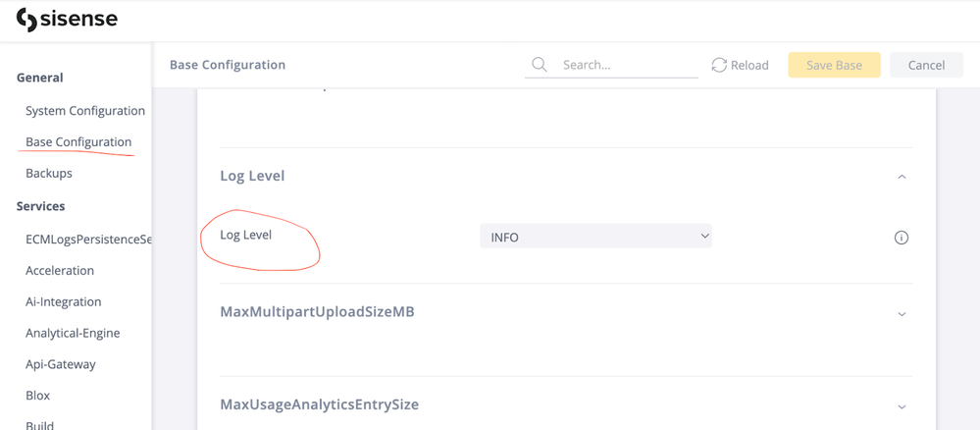Open the Log Level INFO dropdown
Viewport: 980px width, 430px height.
[x=595, y=237]
